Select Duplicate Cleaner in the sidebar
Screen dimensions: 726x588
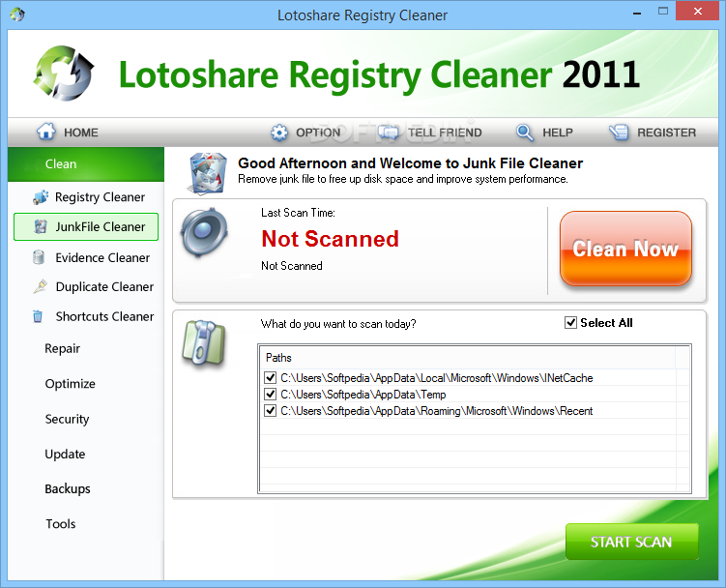[x=104, y=287]
